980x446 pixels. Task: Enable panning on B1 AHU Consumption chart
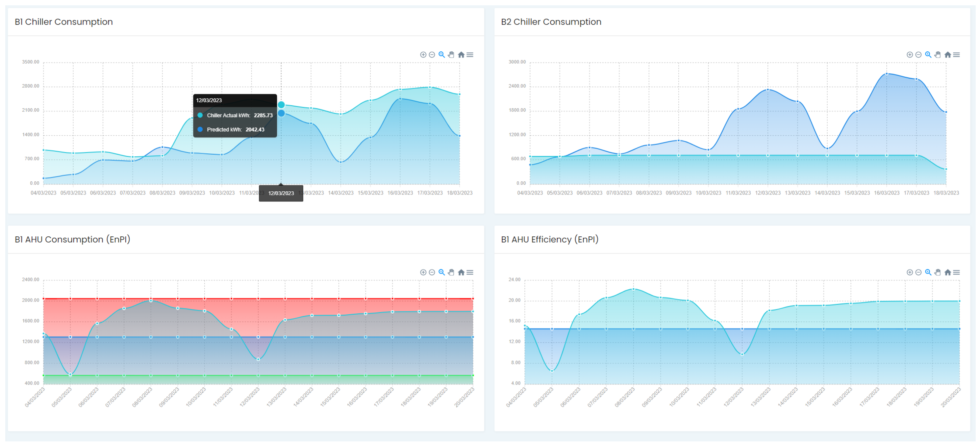[x=451, y=273]
